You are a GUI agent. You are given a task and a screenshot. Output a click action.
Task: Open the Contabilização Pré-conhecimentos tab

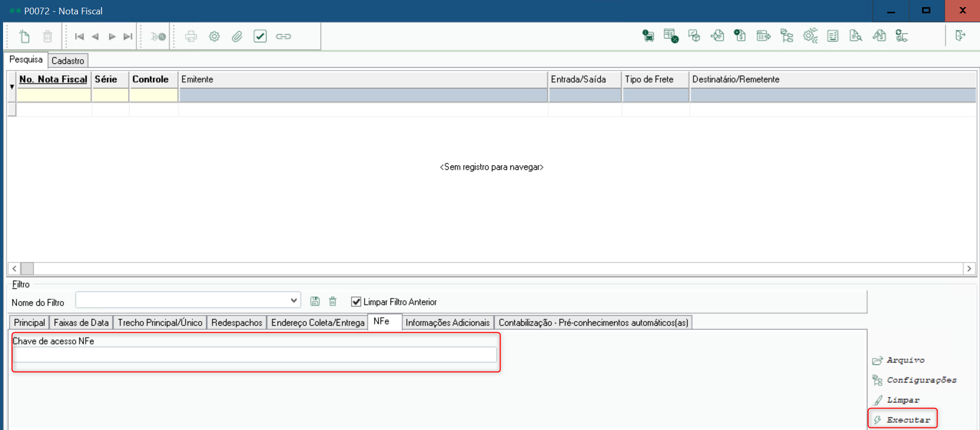coord(593,322)
